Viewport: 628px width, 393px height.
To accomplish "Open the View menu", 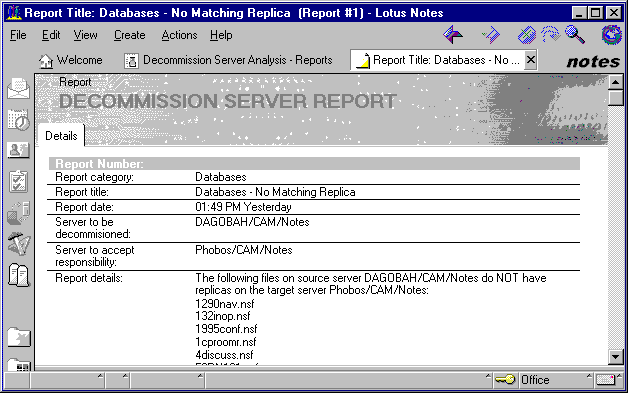I will (85, 35).
